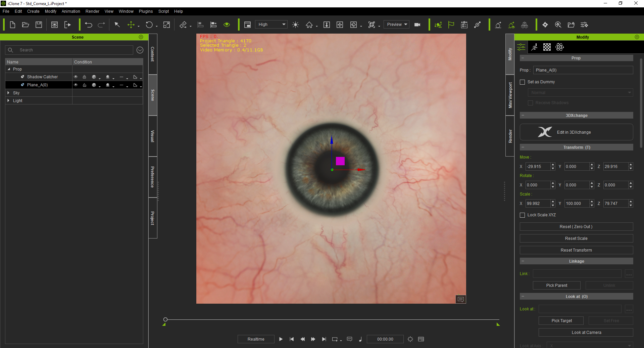The height and width of the screenshot is (348, 644).
Task: Save the project with the floppy icon
Action: pyautogui.click(x=39, y=25)
